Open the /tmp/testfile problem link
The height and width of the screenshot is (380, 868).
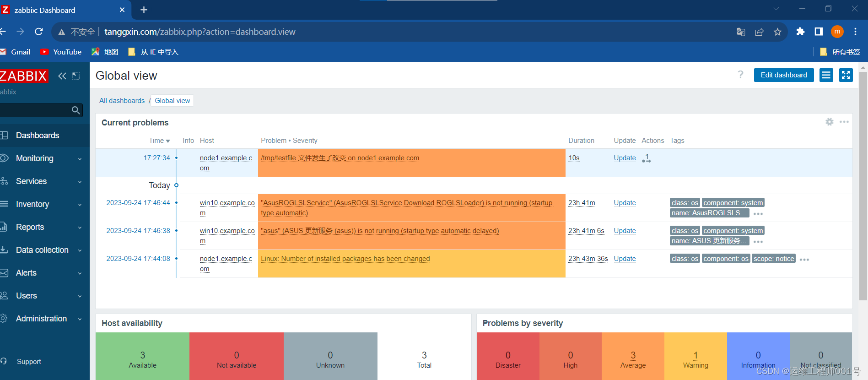[x=340, y=158]
